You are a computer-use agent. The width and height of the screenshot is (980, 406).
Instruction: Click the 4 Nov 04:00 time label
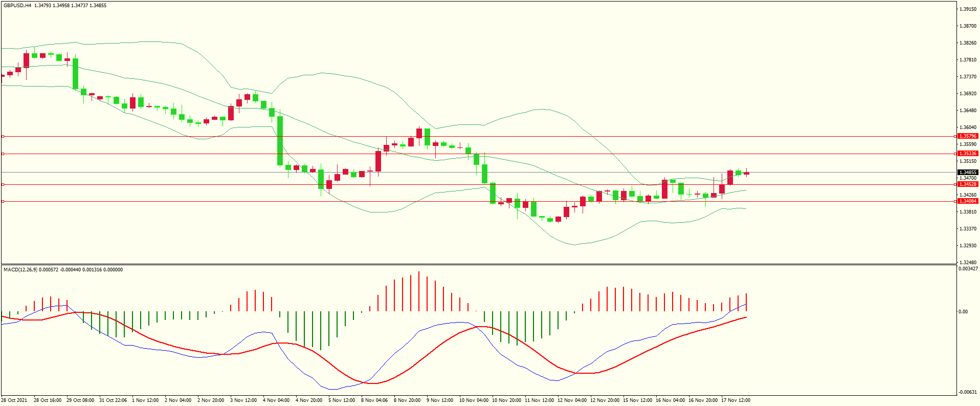(276, 400)
